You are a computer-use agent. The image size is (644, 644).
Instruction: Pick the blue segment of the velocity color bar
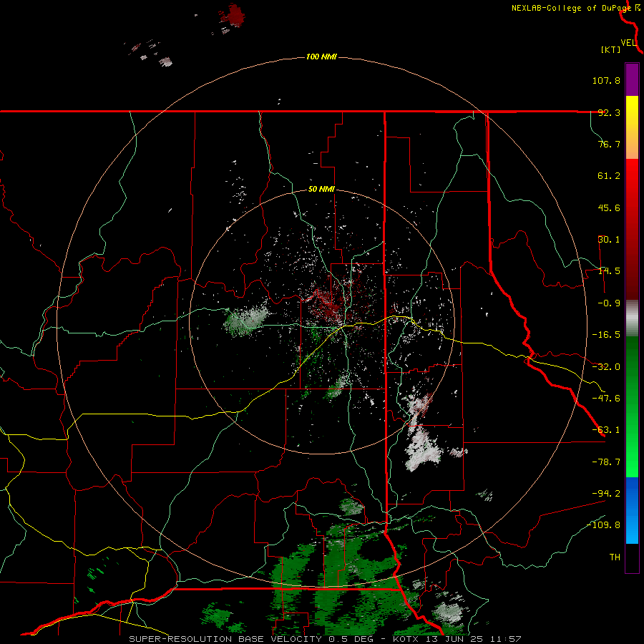point(632,510)
